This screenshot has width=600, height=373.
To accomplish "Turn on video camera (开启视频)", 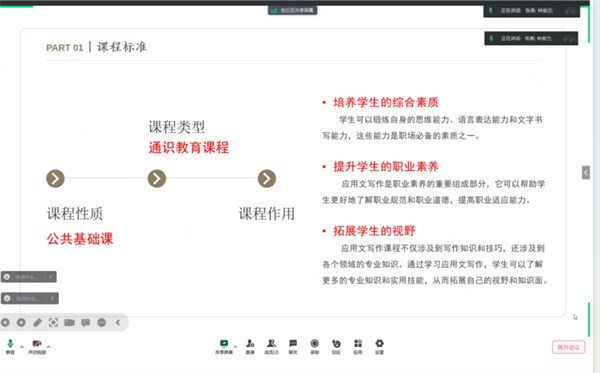I will pos(37,346).
